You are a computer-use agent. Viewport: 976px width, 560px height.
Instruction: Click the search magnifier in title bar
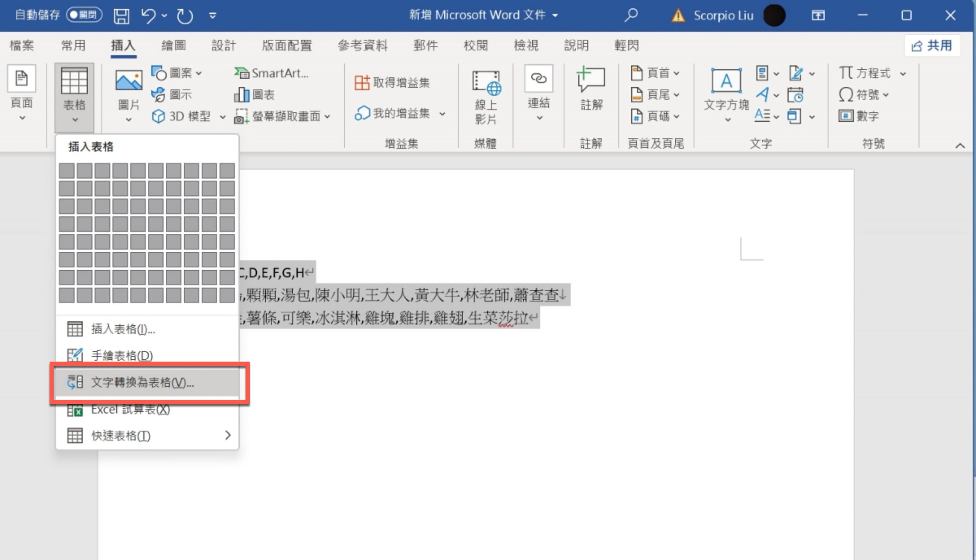pos(631,15)
